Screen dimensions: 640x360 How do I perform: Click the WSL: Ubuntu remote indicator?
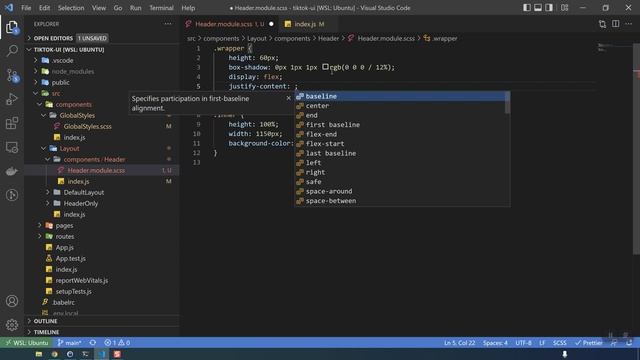point(26,343)
